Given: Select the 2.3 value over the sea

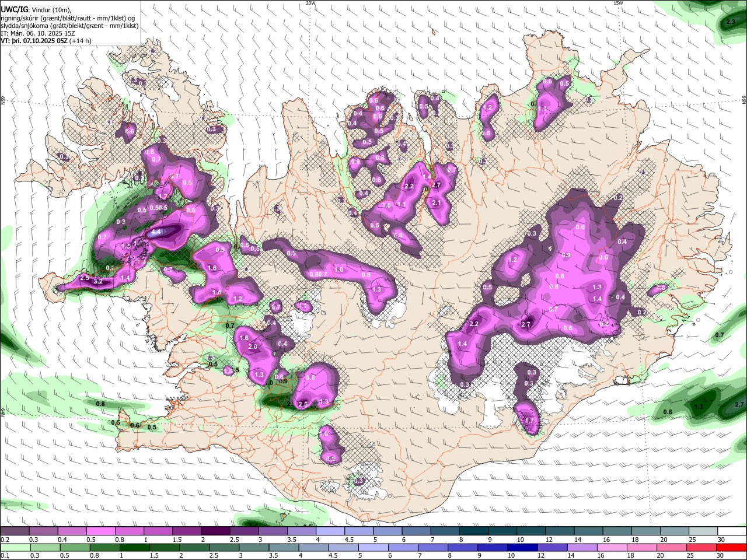Looking at the screenshot, I should tap(730, 22).
